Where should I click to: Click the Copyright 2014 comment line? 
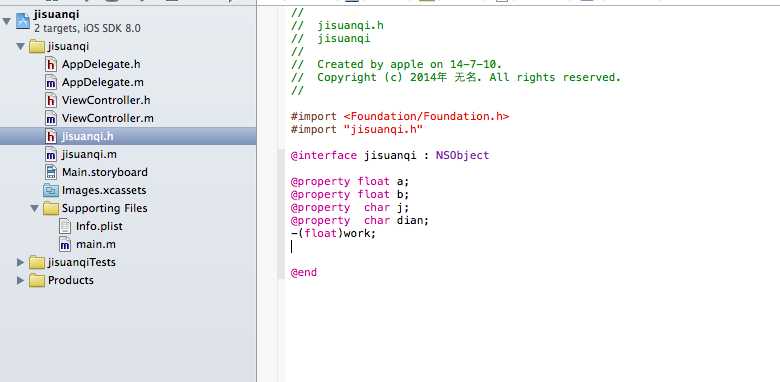(456, 78)
